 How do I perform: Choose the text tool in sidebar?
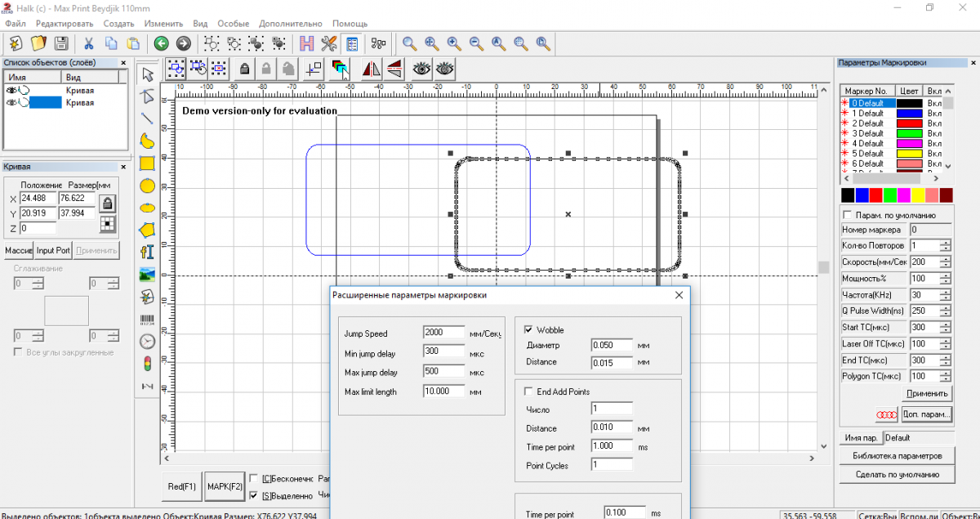(147, 253)
